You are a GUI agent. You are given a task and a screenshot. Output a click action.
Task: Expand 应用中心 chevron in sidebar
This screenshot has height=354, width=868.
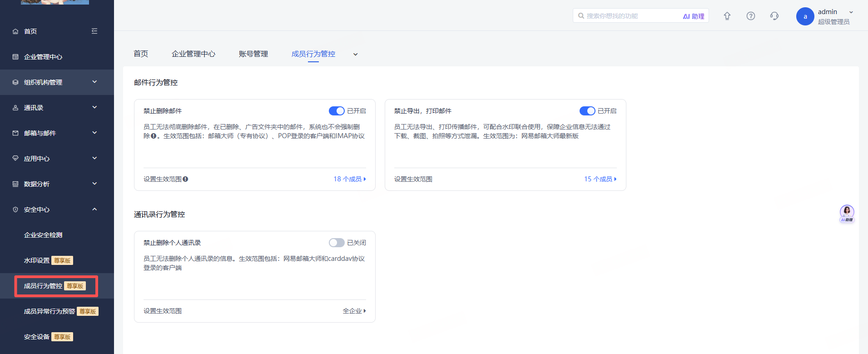[94, 158]
